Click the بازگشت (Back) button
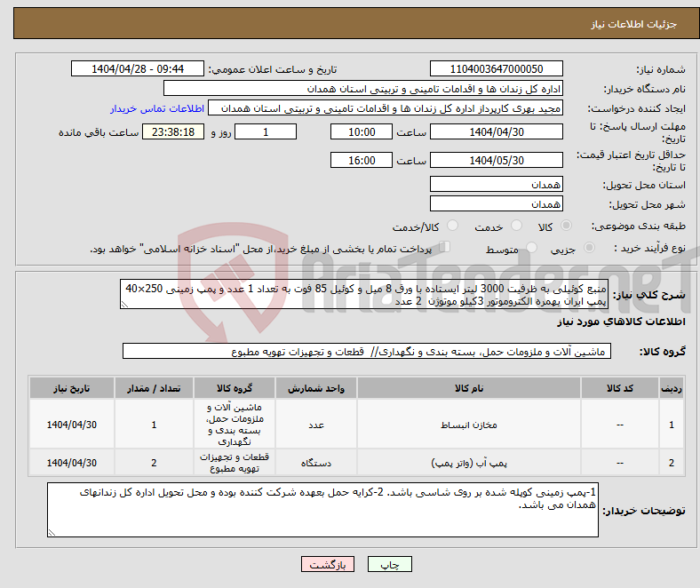This screenshot has height=588, width=700. coord(328,564)
